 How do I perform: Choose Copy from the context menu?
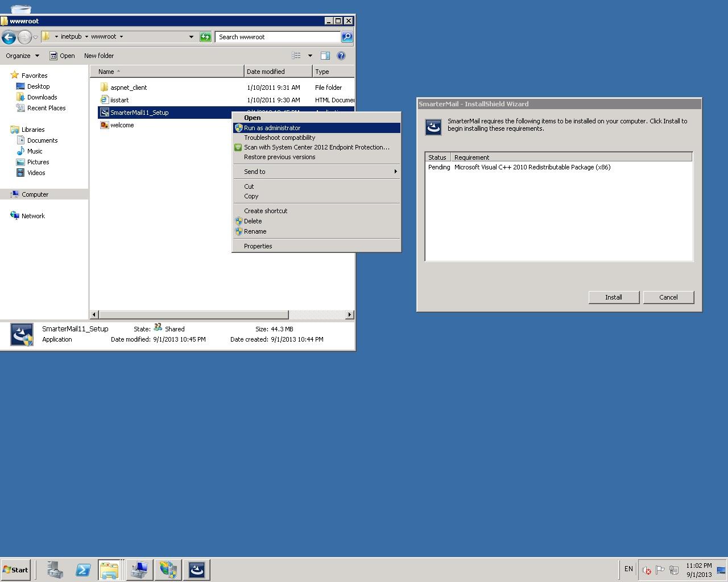pyautogui.click(x=316, y=196)
